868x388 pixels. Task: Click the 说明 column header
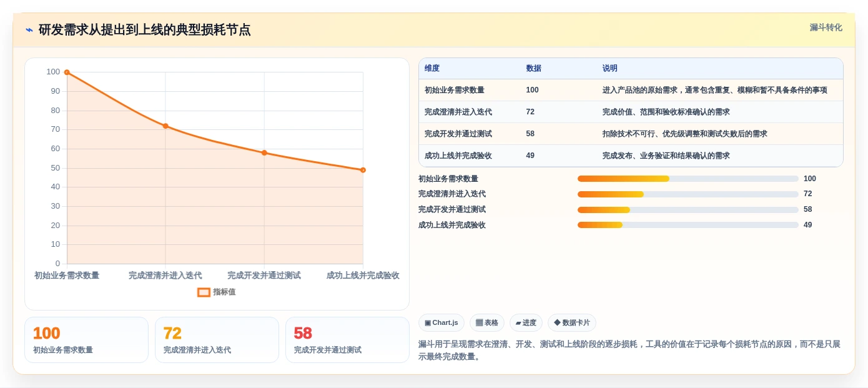(610, 68)
